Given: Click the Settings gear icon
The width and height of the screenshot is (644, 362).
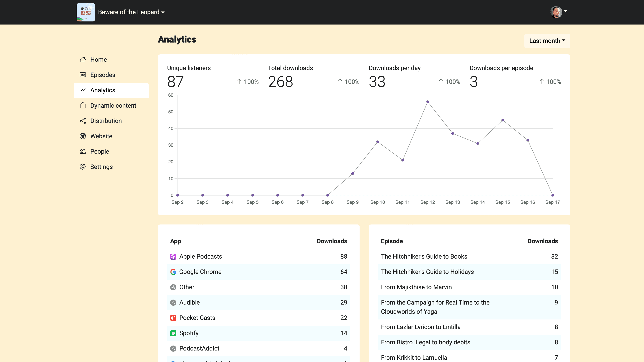Looking at the screenshot, I should coord(83,167).
